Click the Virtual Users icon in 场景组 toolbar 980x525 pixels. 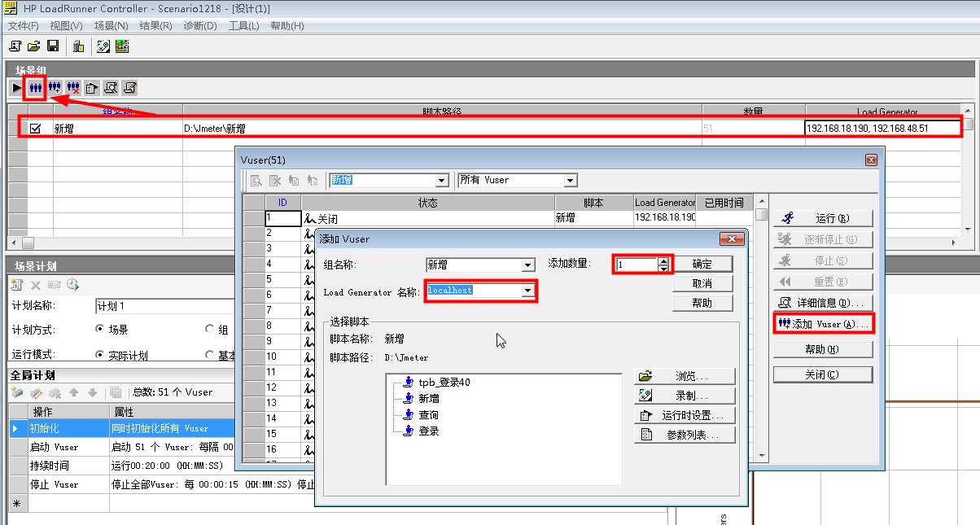(x=36, y=87)
